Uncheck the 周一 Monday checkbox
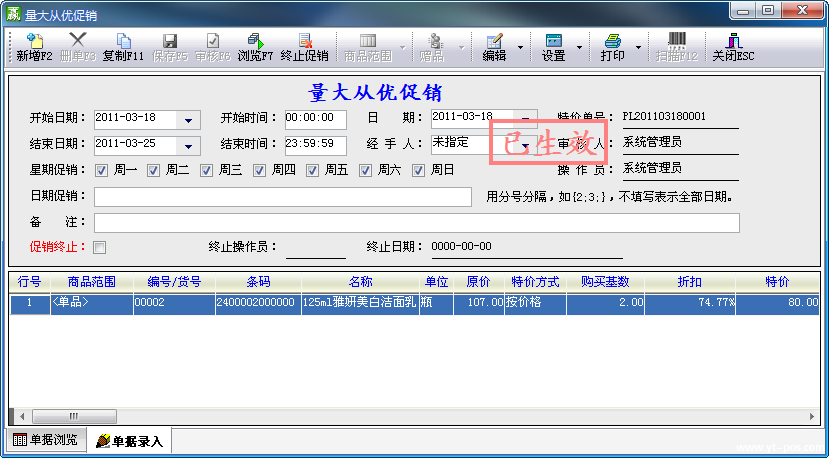The width and height of the screenshot is (829, 458). point(101,170)
